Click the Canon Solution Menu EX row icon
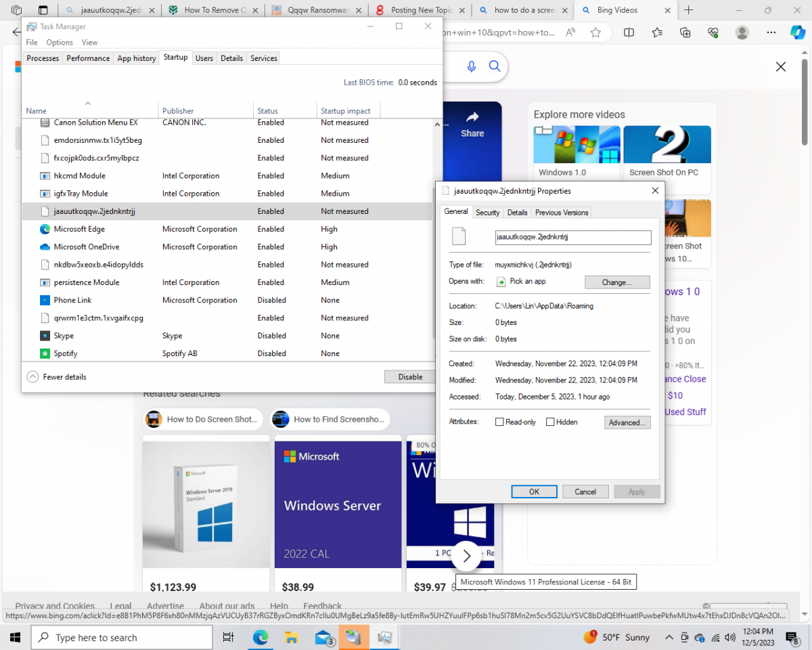 [x=45, y=123]
